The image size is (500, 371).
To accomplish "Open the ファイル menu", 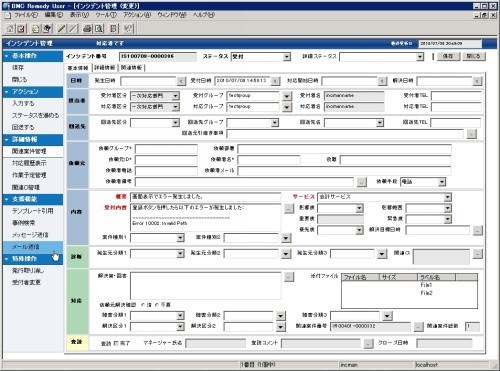I will click(26, 15).
